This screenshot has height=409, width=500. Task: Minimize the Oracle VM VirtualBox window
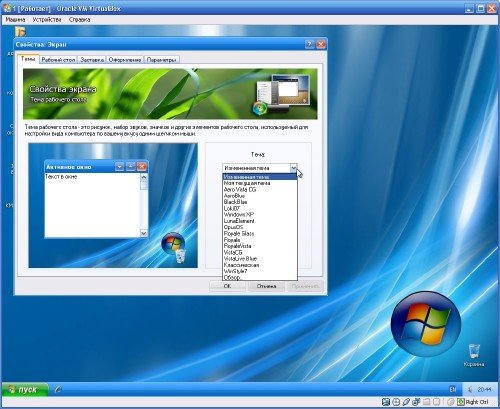point(469,8)
